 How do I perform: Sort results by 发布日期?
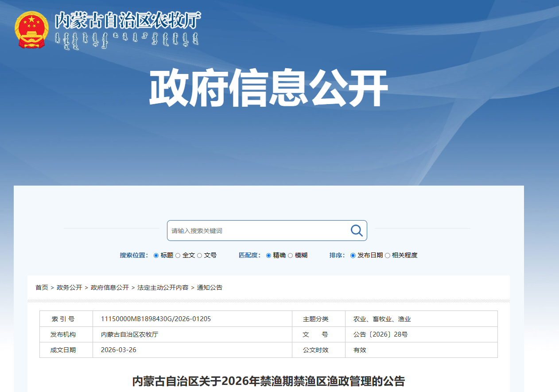(x=353, y=256)
